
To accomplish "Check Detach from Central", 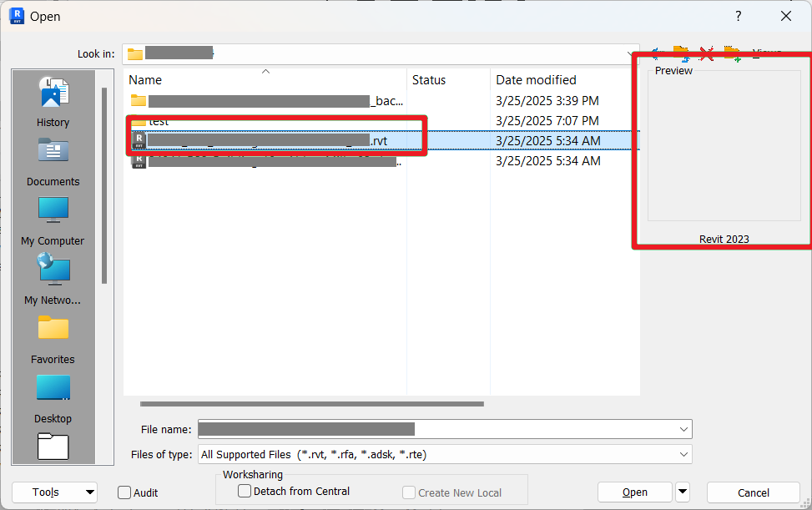I will click(x=245, y=491).
